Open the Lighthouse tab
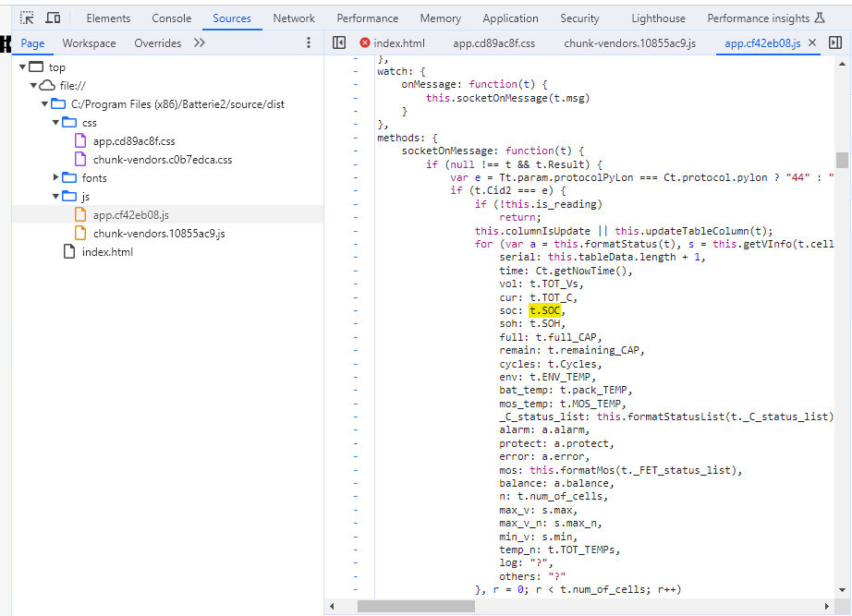Viewport: 852px width, 616px height. pos(658,18)
